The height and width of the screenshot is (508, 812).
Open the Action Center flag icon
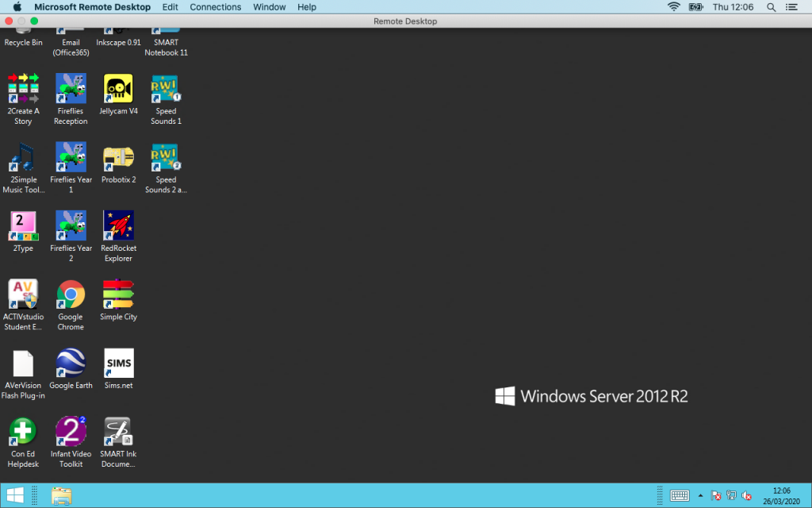click(x=716, y=495)
